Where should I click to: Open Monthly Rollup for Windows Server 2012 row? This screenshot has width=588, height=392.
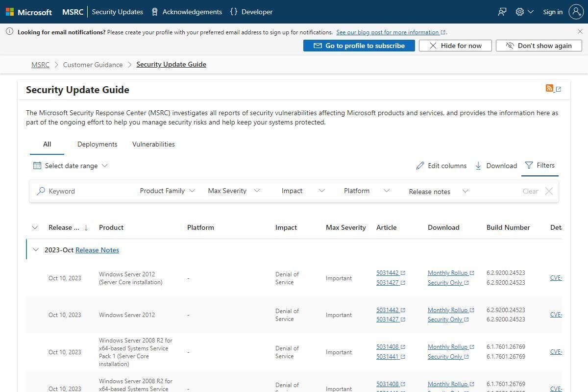point(451,310)
